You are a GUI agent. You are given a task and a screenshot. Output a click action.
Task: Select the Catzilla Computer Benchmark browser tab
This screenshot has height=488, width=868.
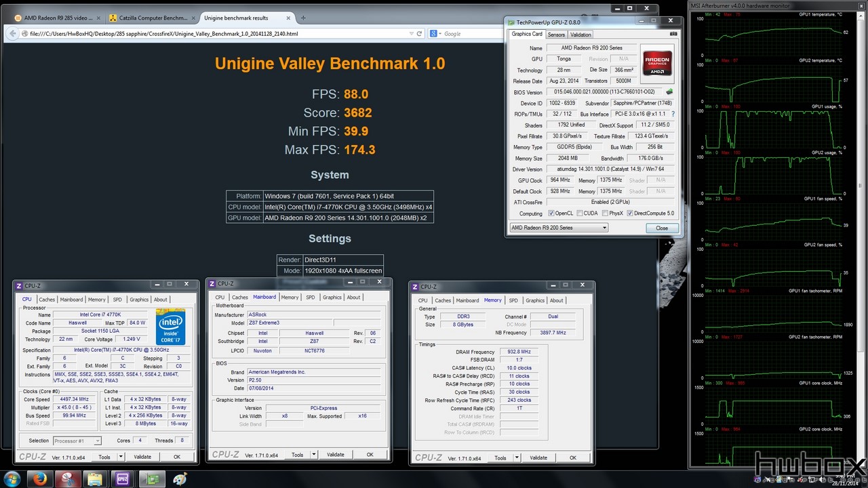[152, 18]
